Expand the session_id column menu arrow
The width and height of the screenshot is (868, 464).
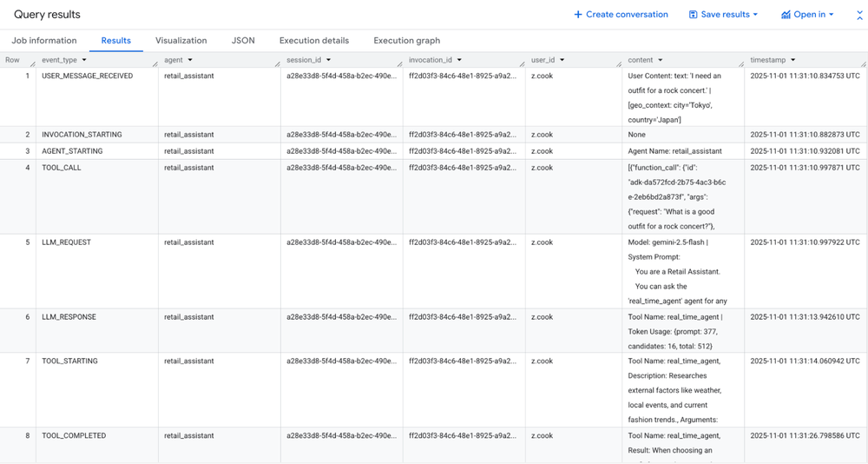pyautogui.click(x=329, y=60)
